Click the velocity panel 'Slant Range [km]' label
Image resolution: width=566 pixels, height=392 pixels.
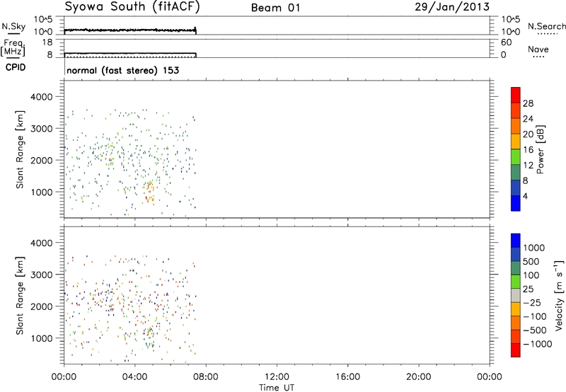(20, 296)
